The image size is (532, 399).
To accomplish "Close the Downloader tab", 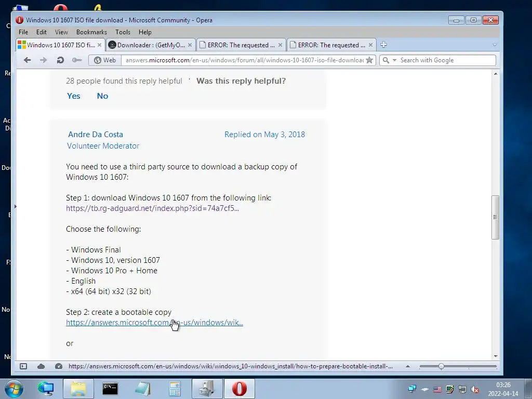I will click(190, 45).
